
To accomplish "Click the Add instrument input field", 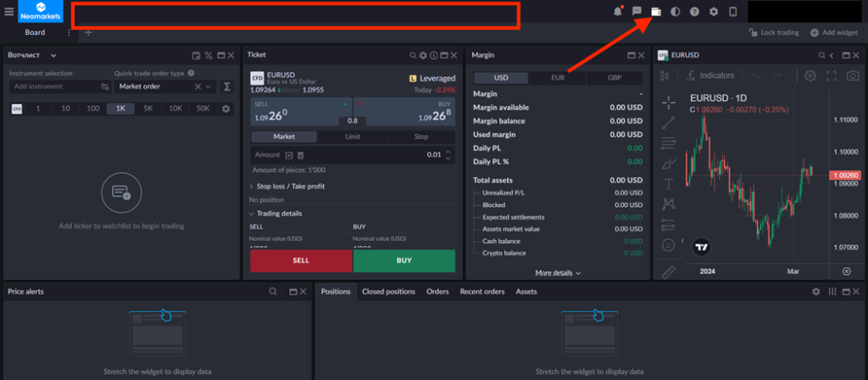I will tap(53, 87).
